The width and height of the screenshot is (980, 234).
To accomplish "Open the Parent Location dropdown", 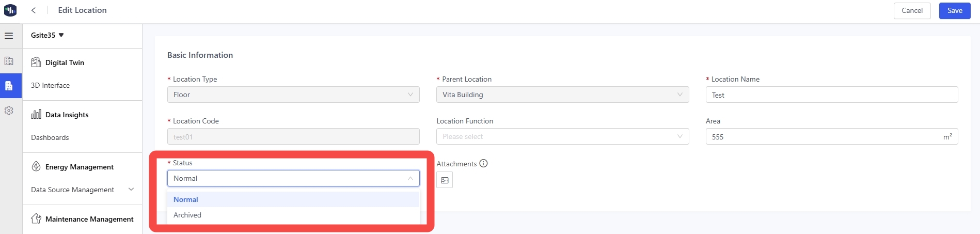I will click(x=562, y=95).
